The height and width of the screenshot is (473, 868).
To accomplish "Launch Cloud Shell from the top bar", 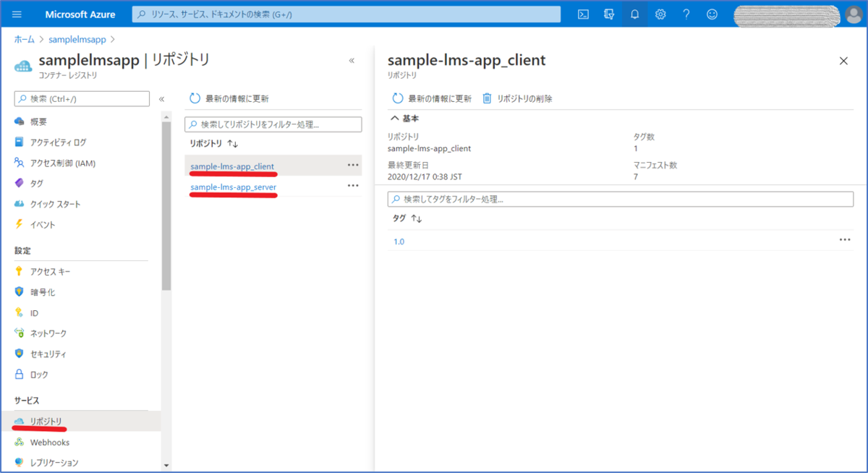I will tap(583, 14).
